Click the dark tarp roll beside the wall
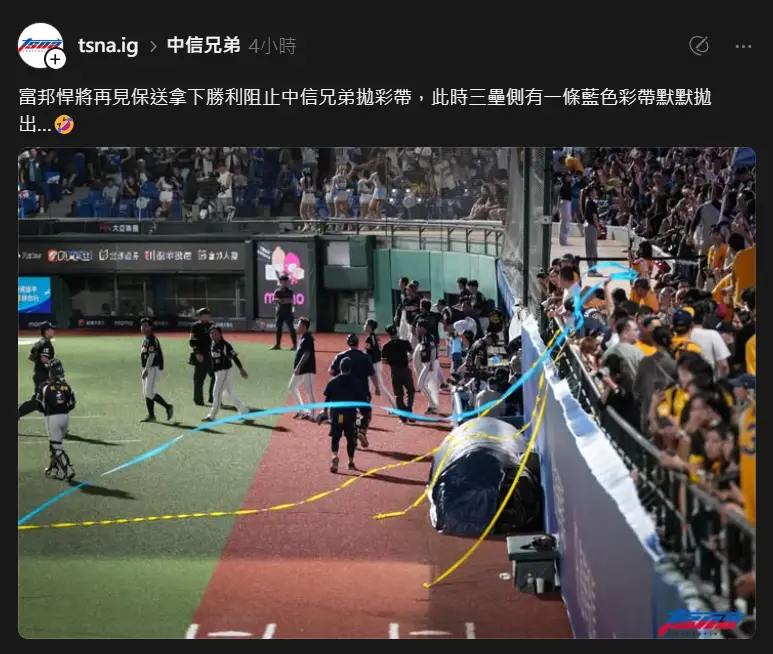 483,478
